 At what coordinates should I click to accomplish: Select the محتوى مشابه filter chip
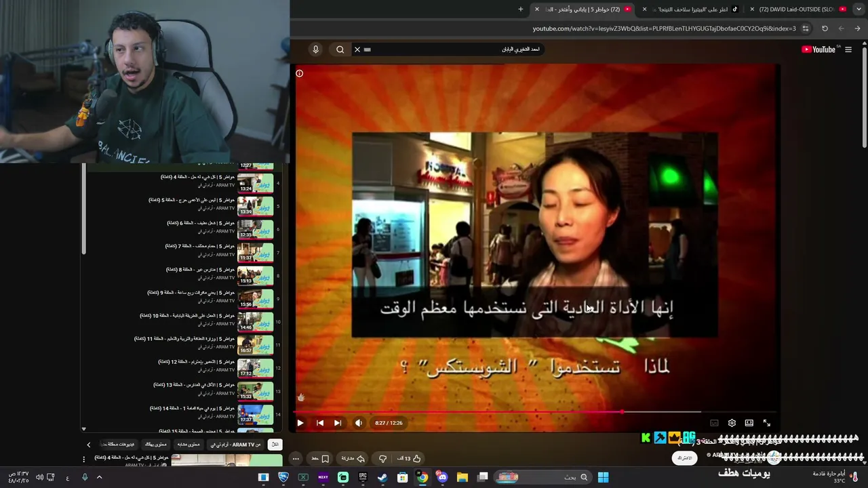(x=188, y=445)
